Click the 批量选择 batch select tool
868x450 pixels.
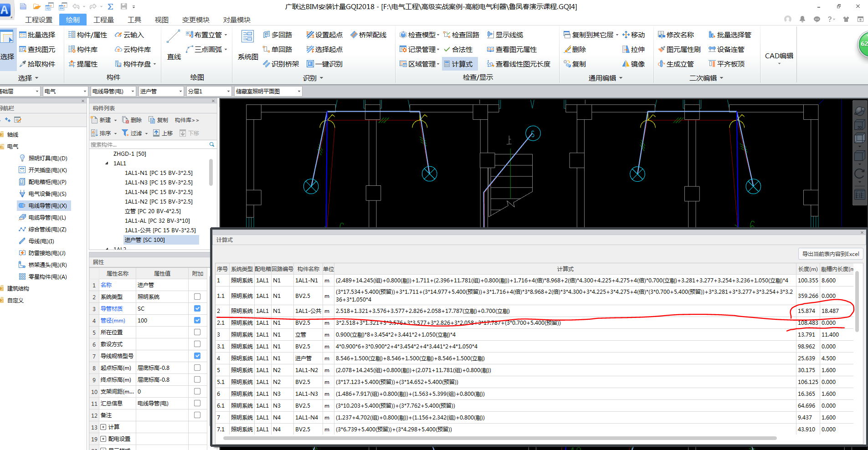click(x=37, y=35)
